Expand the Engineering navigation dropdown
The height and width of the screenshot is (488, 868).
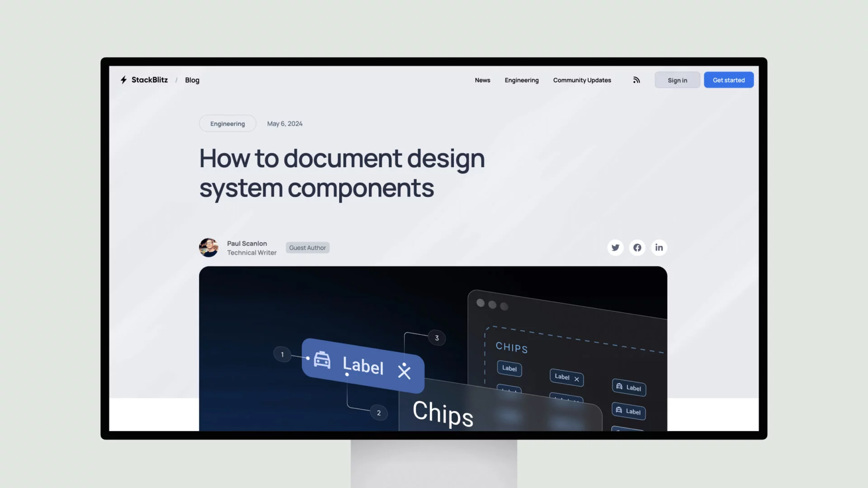[522, 79]
